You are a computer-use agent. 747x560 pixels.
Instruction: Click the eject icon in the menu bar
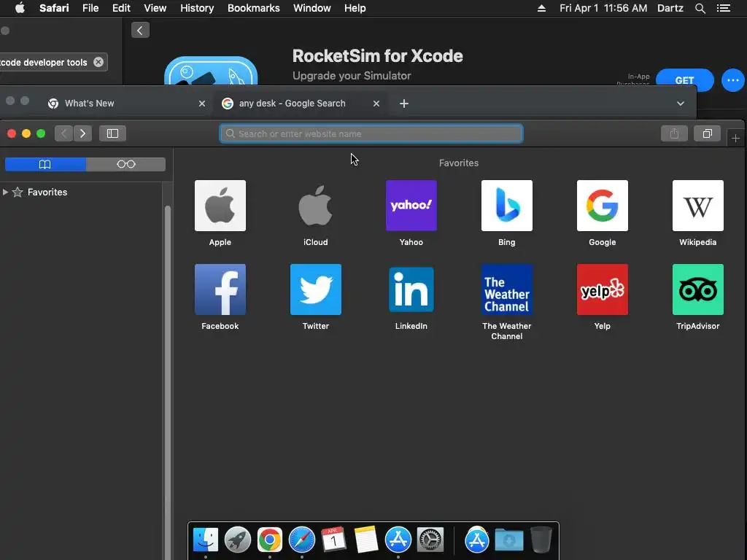pyautogui.click(x=541, y=8)
